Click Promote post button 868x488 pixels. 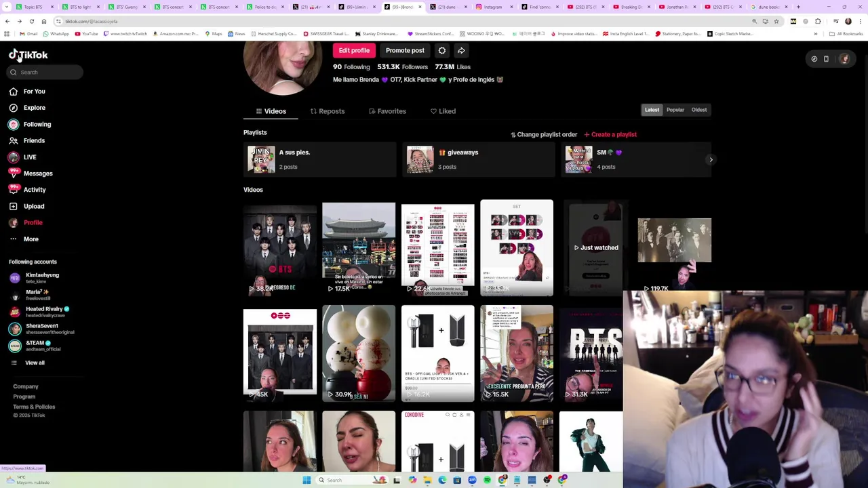tap(405, 51)
